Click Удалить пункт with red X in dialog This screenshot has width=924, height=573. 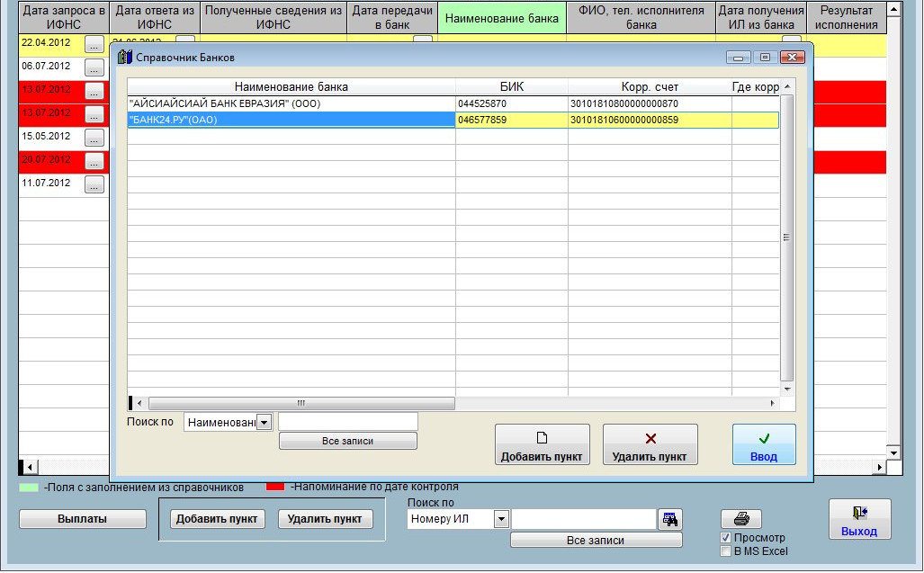coord(650,444)
